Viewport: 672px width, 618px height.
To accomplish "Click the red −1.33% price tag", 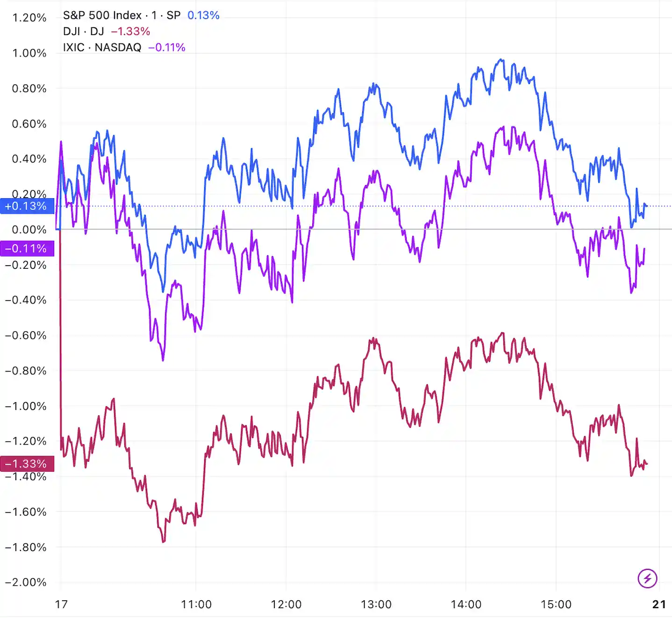I will tap(27, 464).
